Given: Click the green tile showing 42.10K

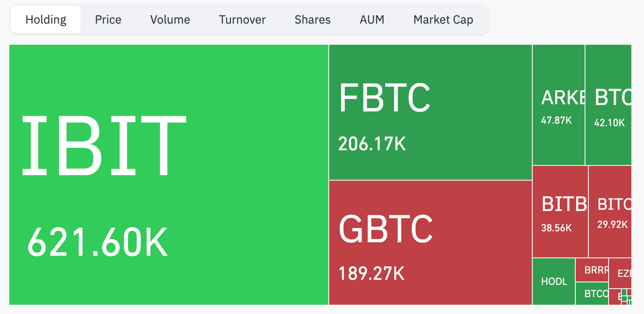Looking at the screenshot, I should (608, 105).
